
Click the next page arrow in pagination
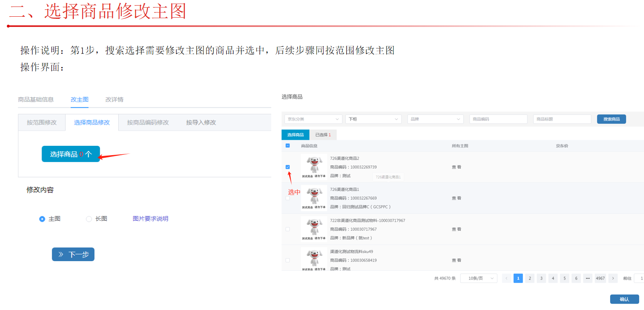[613, 278]
